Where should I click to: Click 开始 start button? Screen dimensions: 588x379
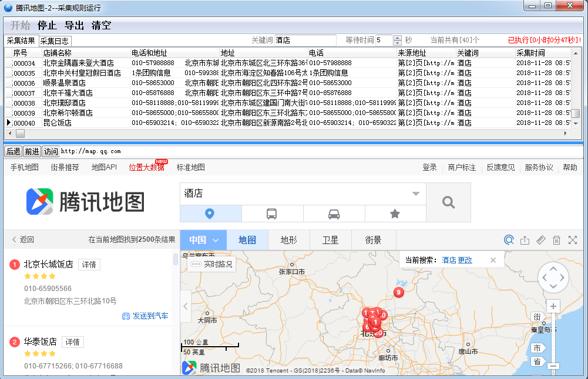(x=20, y=25)
